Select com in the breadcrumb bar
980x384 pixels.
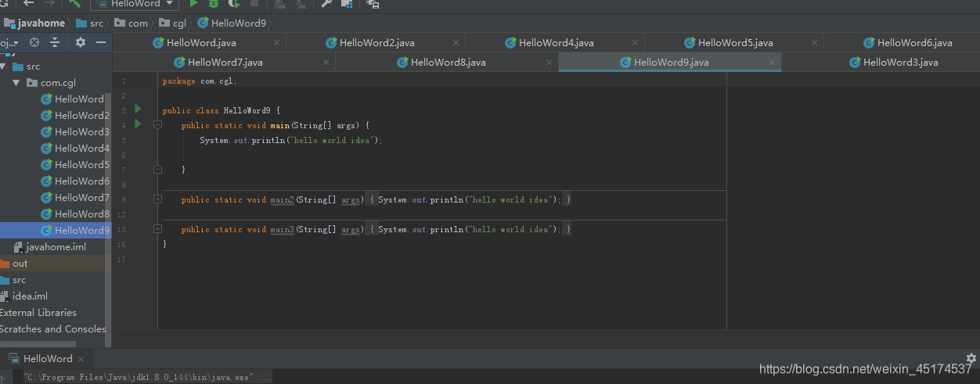[x=131, y=23]
